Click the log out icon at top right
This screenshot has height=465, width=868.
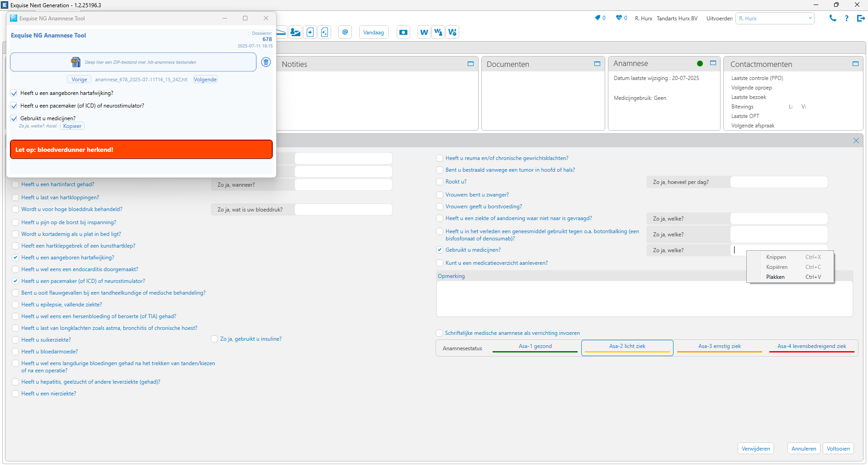pyautogui.click(x=861, y=18)
